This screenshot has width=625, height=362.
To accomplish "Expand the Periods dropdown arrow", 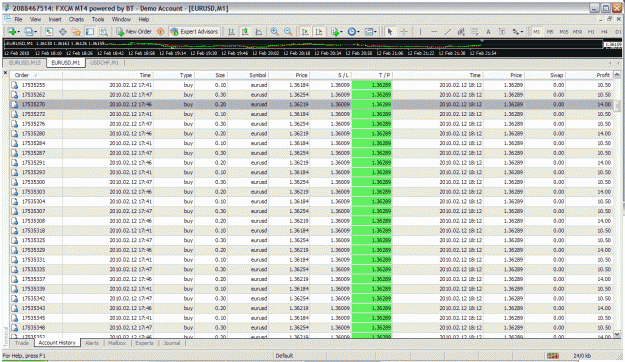I will [358, 32].
